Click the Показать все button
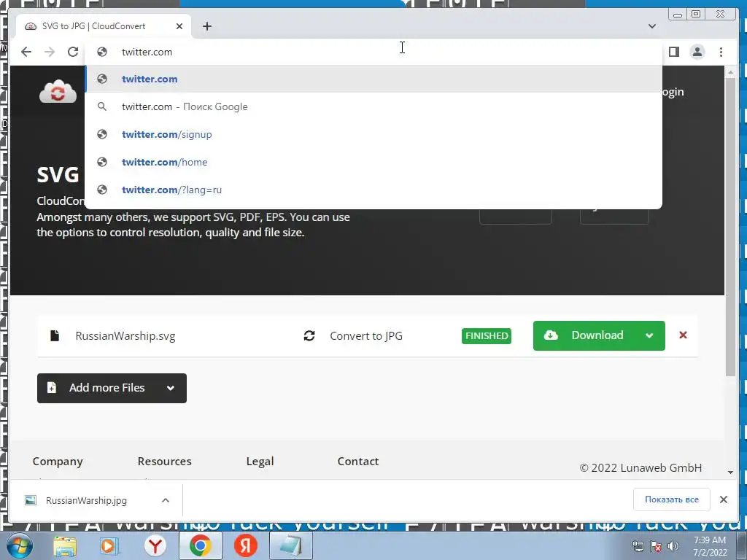The image size is (747, 560). (x=672, y=499)
